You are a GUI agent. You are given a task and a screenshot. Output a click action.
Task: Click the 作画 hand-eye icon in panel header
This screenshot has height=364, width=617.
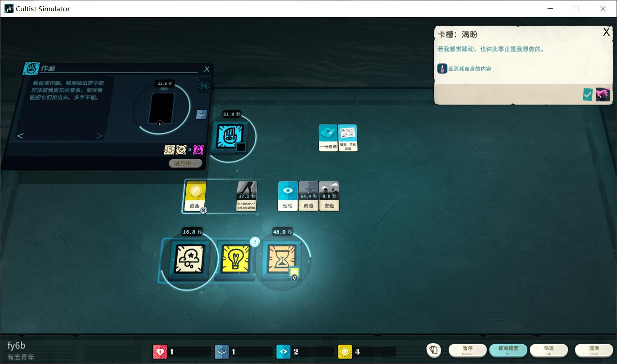(31, 69)
